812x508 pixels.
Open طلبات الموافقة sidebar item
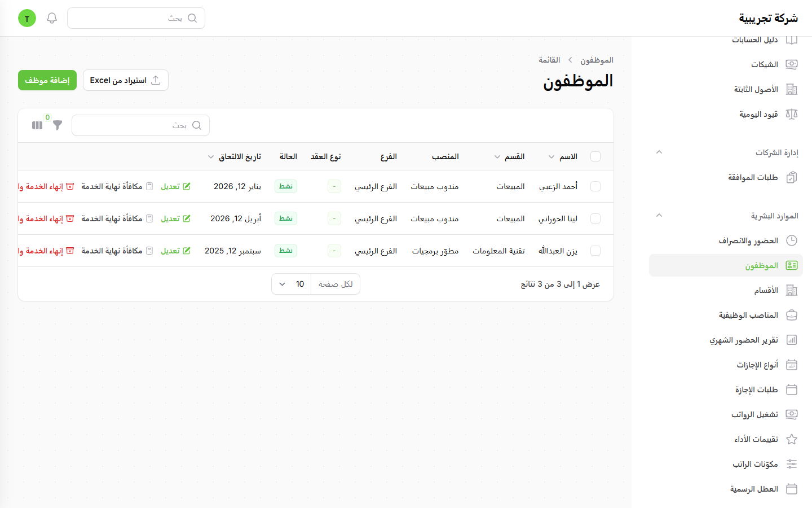726,177
